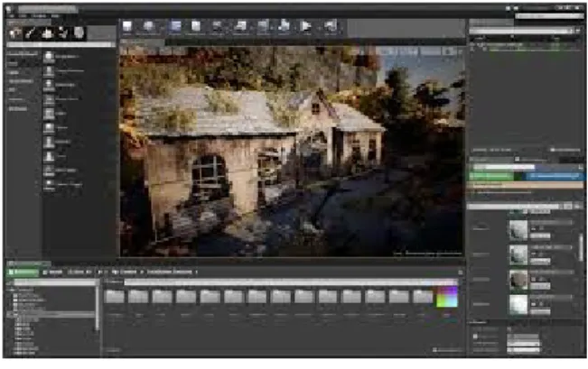Open the Window menu
This screenshot has height=369, width=588.
(38, 16)
